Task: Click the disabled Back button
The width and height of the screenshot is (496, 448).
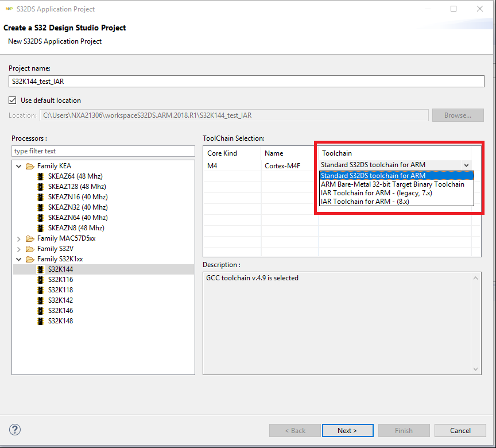Action: 295,431
